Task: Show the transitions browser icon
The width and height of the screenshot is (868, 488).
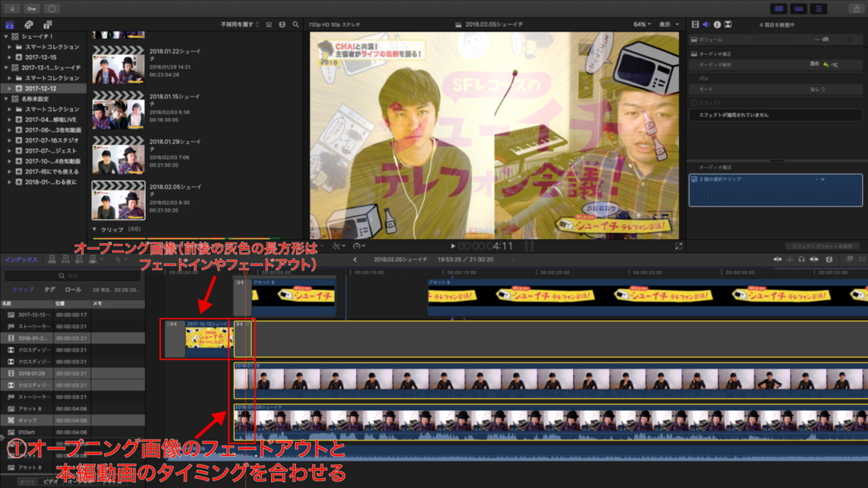Action: (862, 259)
